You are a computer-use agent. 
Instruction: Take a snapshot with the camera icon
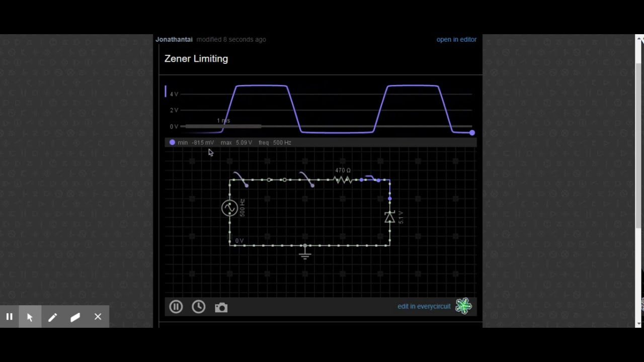coord(221,307)
